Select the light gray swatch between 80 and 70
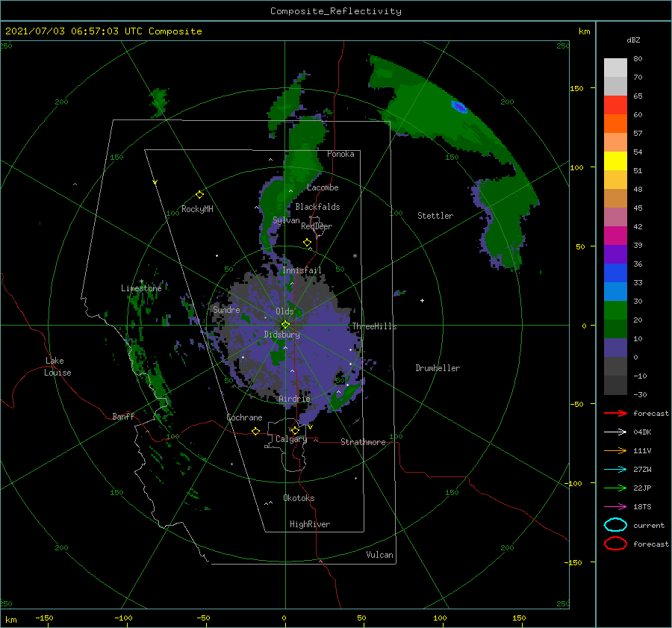The height and width of the screenshot is (628, 672). pyautogui.click(x=615, y=68)
